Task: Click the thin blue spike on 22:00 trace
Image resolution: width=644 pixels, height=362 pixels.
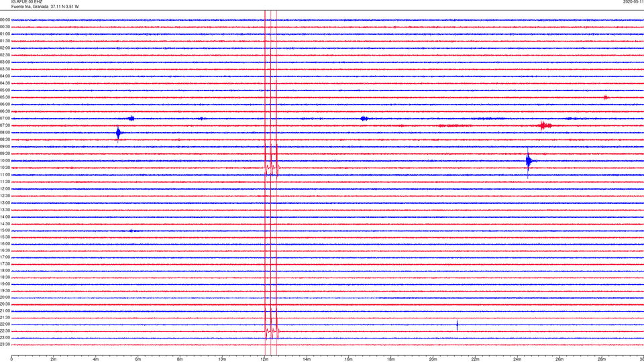Action: tap(457, 325)
